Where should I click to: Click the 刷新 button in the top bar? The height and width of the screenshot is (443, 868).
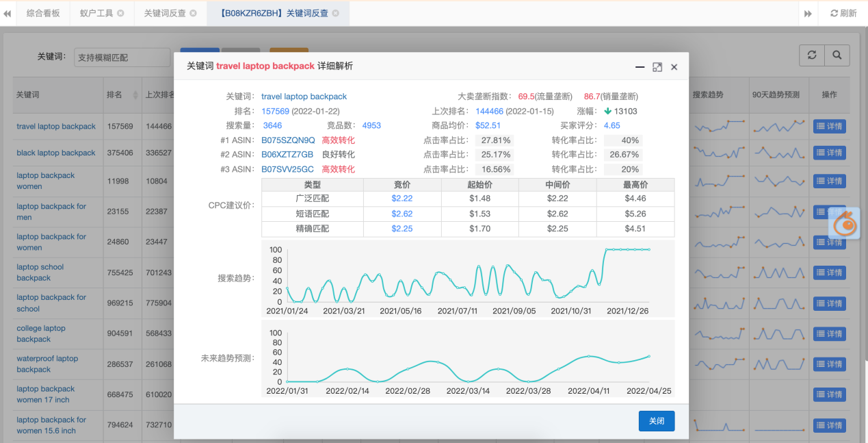843,14
